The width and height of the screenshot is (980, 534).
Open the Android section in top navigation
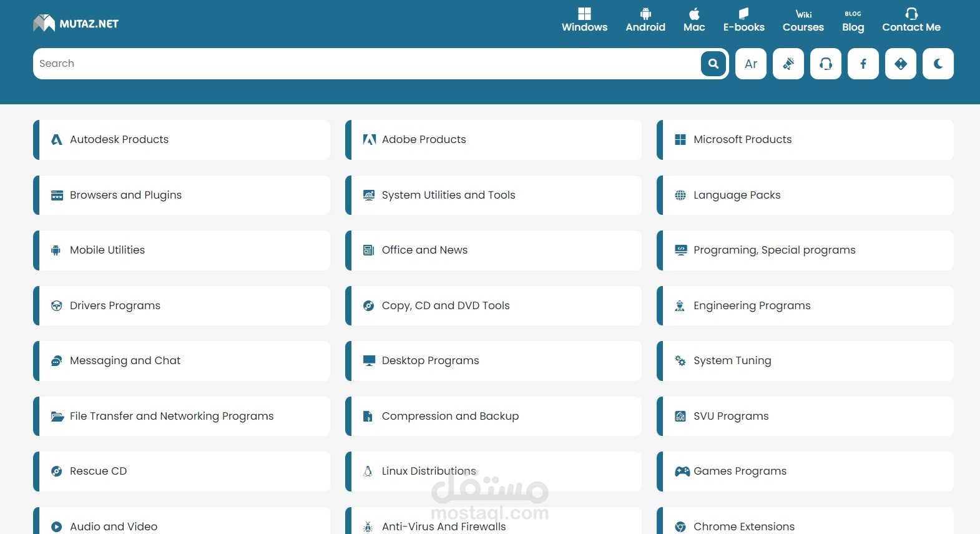[645, 20]
